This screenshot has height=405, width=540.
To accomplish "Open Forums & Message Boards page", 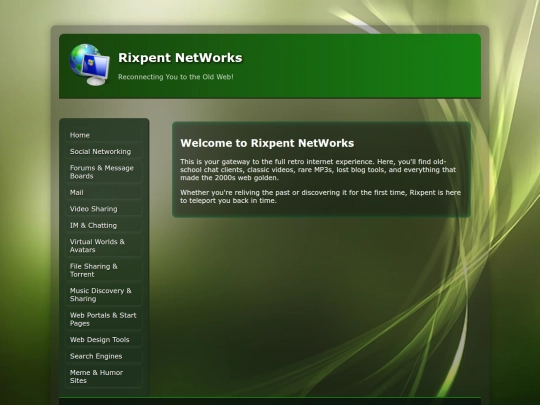I will point(104,172).
